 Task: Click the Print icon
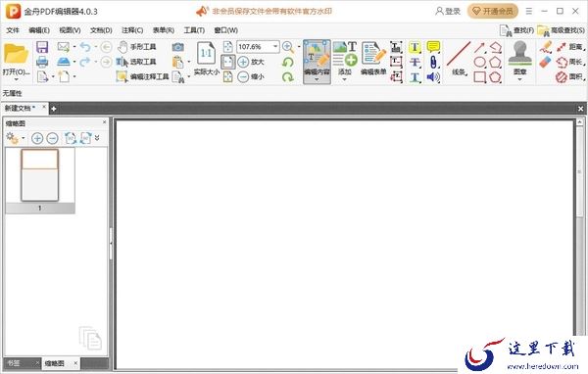(x=42, y=62)
